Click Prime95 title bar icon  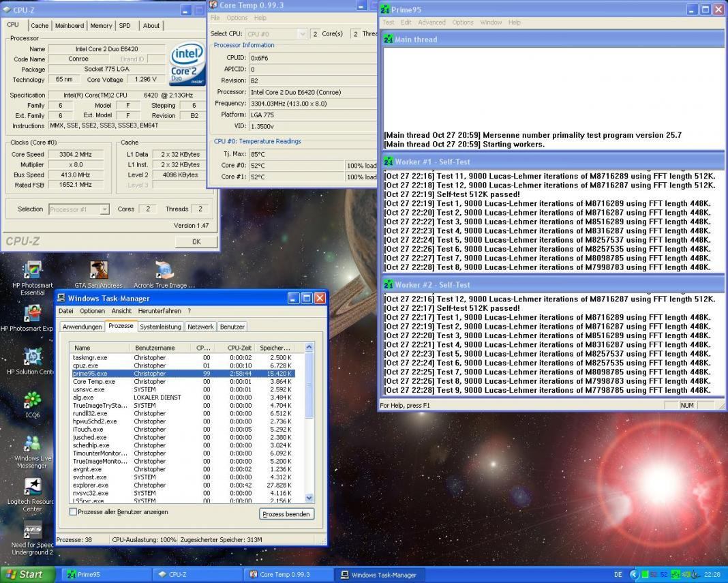click(x=385, y=10)
